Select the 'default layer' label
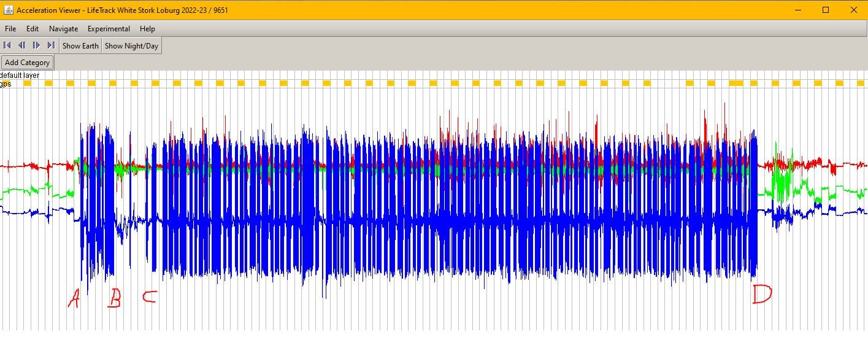 coord(20,76)
